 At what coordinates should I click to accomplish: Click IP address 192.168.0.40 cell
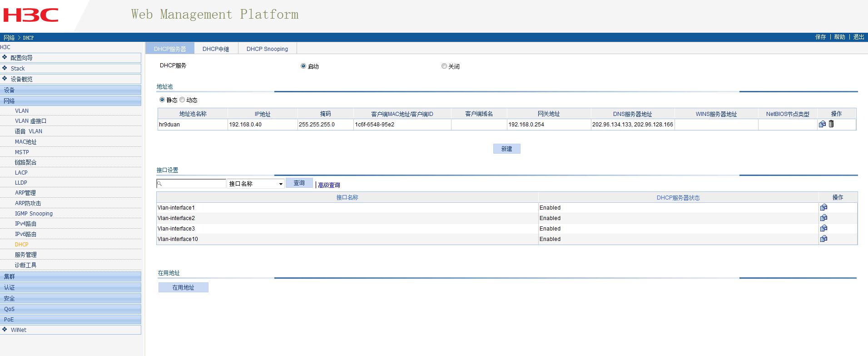pyautogui.click(x=263, y=125)
